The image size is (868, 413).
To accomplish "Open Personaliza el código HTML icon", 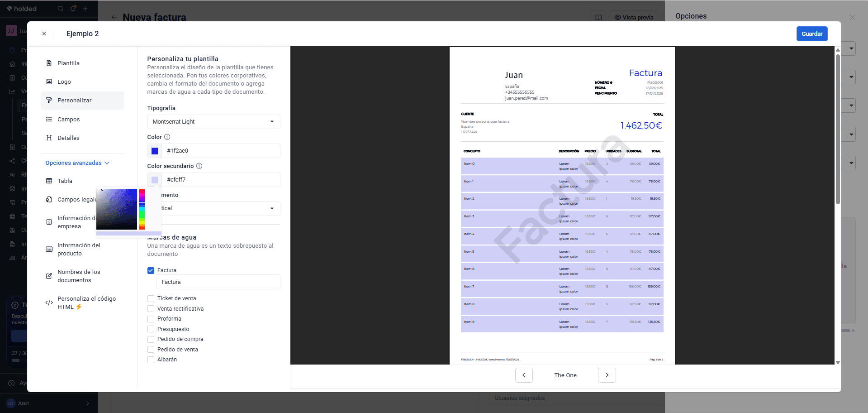I will [x=49, y=303].
